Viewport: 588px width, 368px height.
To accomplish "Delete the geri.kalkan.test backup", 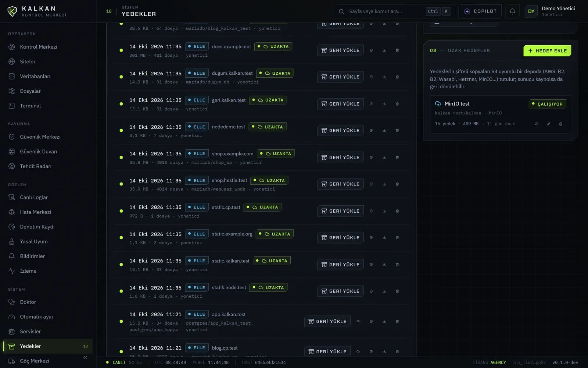I will coord(397,104).
